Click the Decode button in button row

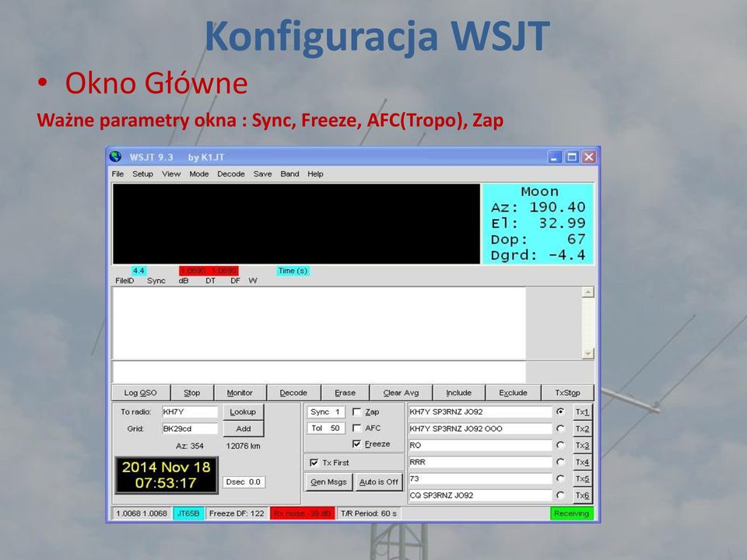293,393
